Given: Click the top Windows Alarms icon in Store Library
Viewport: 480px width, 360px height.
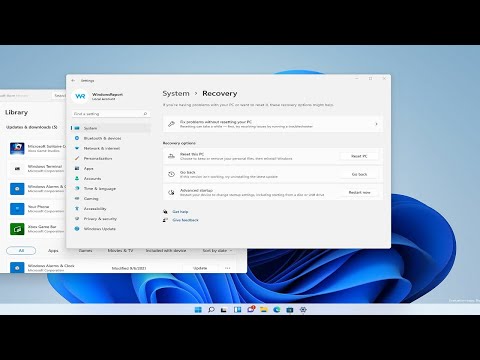Looking at the screenshot, I should [17, 189].
